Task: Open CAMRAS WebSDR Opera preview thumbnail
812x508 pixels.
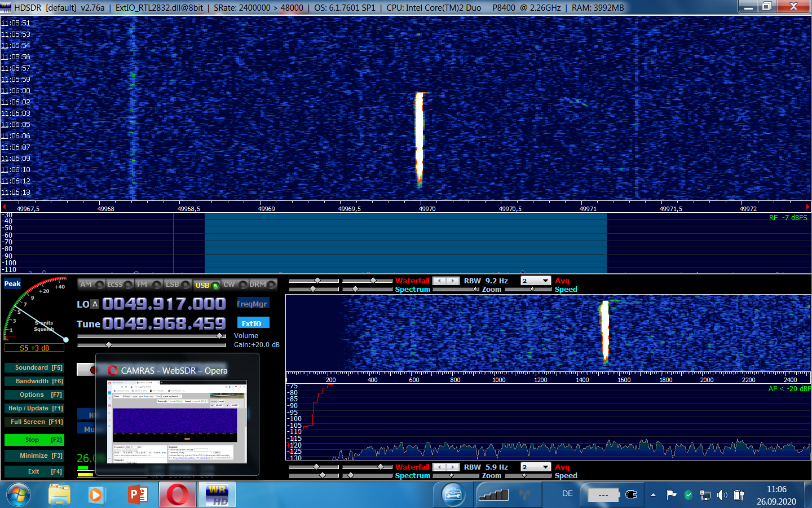Action: tap(177, 415)
